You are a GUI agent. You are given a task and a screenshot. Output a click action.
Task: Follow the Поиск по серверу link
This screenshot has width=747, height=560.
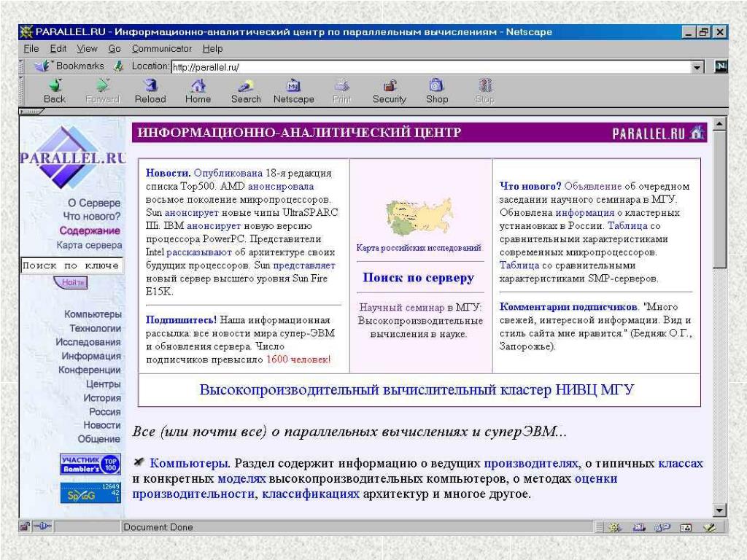point(418,277)
